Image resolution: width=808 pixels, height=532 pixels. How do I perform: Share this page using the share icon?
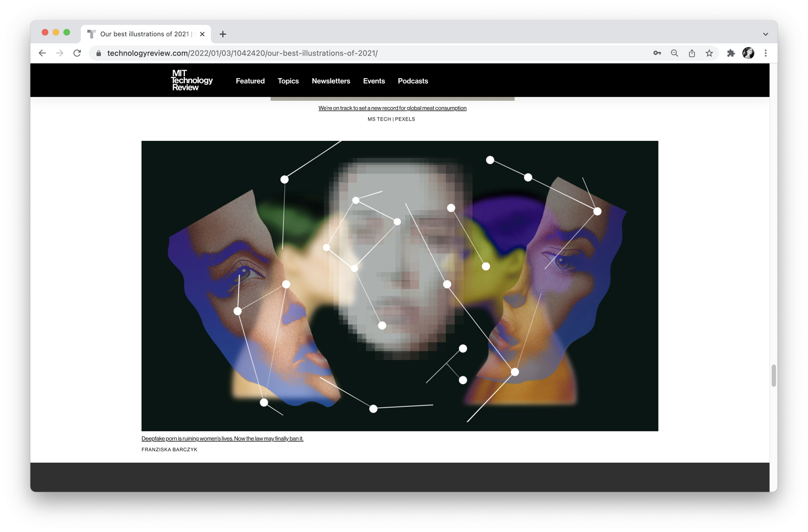692,53
